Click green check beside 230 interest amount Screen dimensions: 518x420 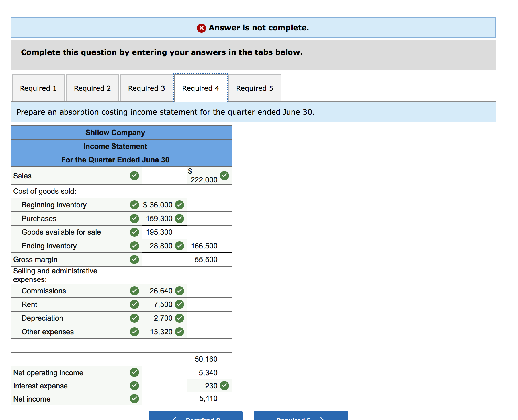click(224, 386)
